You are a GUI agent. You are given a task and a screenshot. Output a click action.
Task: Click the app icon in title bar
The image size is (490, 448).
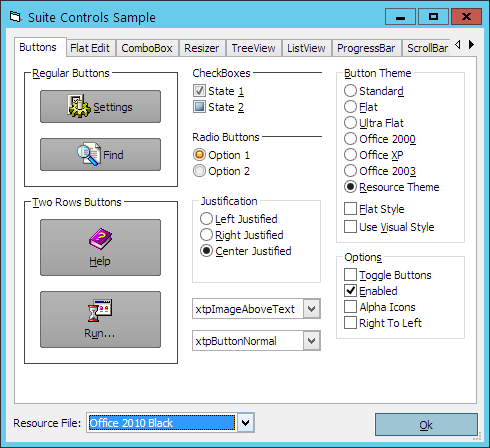[x=15, y=17]
